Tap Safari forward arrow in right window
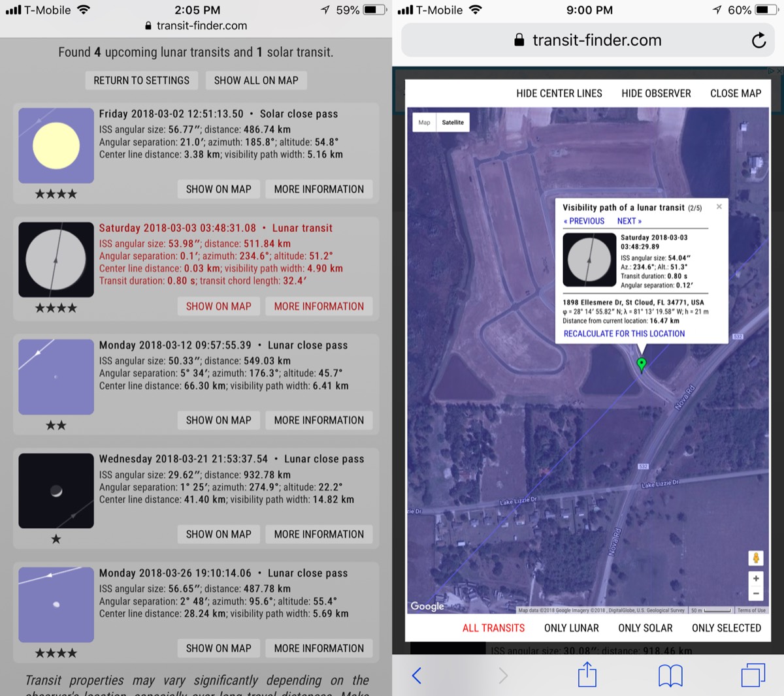This screenshot has width=784, height=696. (x=502, y=675)
